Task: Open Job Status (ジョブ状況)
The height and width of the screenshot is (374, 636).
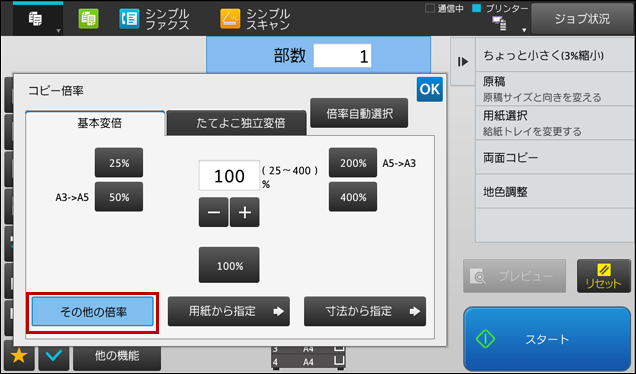Action: 582,19
